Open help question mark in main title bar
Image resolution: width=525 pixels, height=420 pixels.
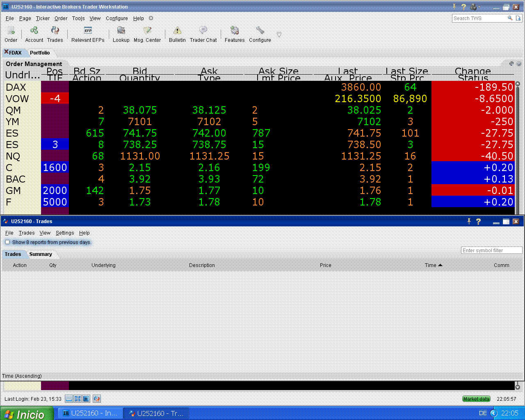463,7
